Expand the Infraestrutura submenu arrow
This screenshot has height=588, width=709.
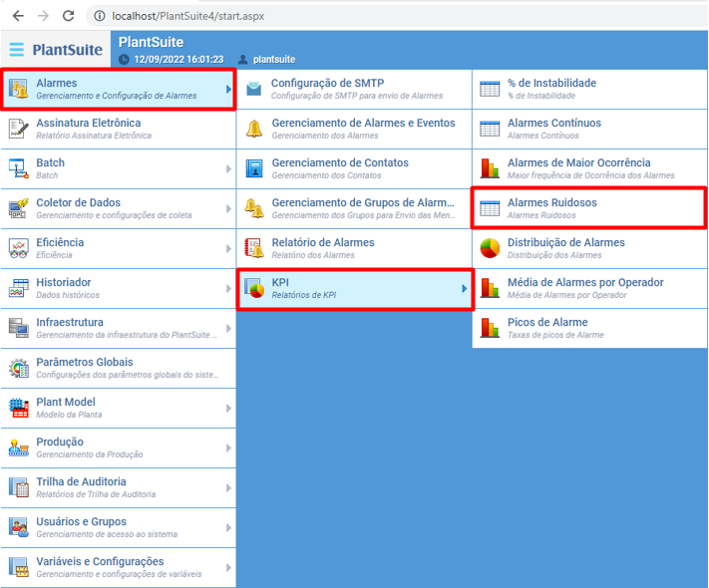tap(228, 329)
